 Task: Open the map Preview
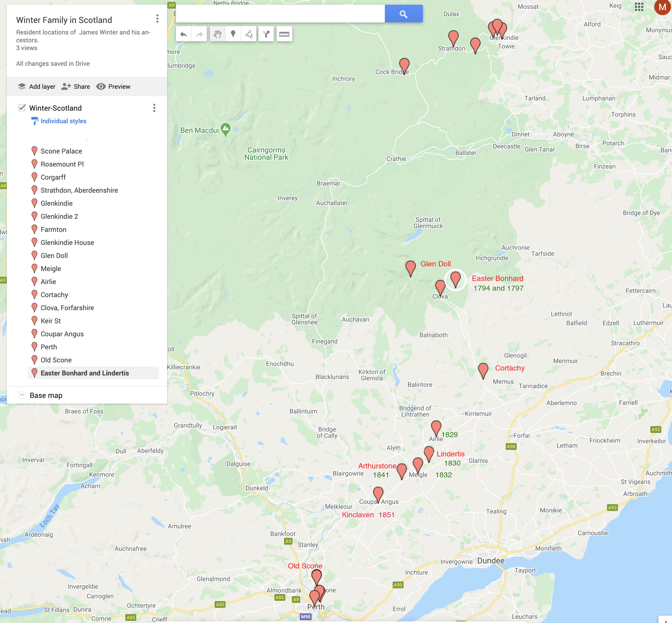(x=113, y=87)
